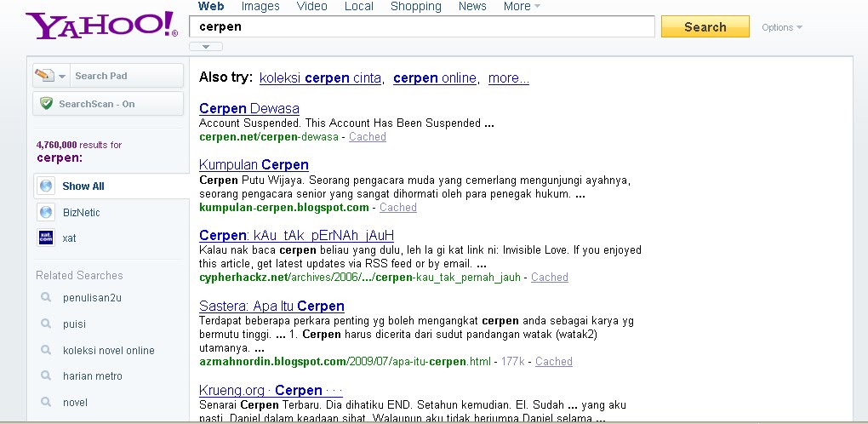Open the Options dropdown
Viewport: 868px width, 424px height.
(x=782, y=27)
